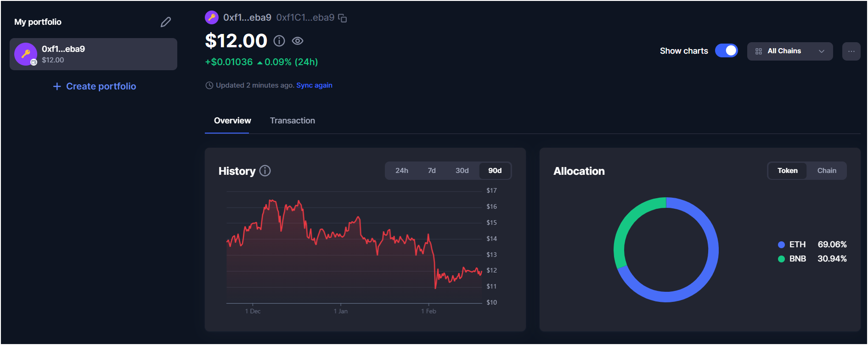Viewport: 868px width, 345px height.
Task: Select the 7d time range
Action: [431, 170]
